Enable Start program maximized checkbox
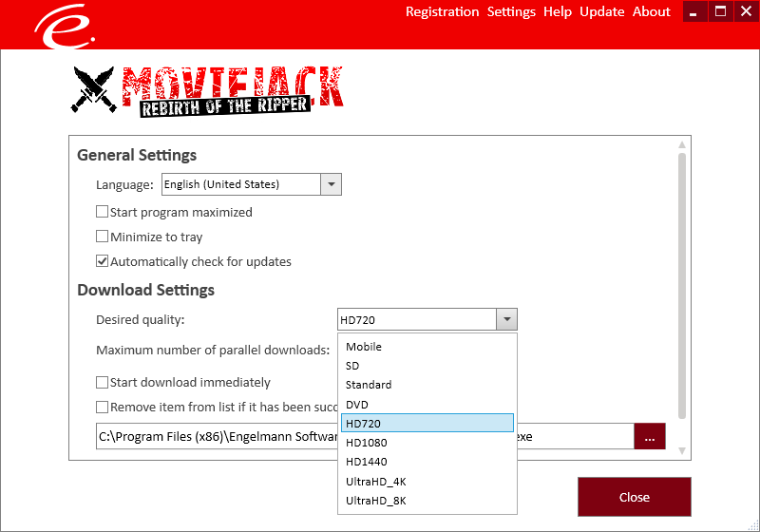 click(102, 212)
